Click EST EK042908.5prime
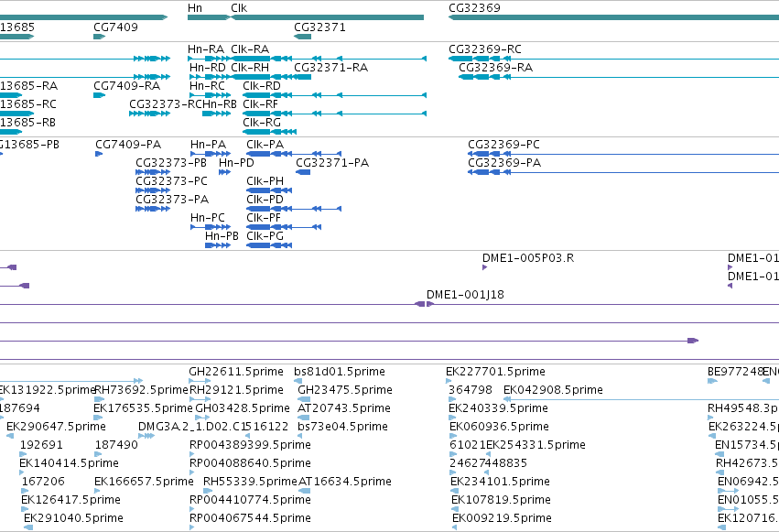The height and width of the screenshot is (532, 779). pos(553,390)
